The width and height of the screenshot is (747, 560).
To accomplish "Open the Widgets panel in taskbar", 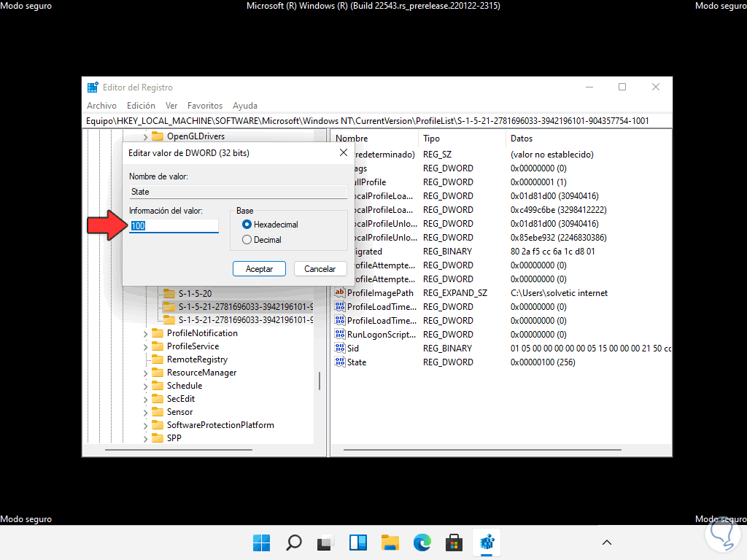I will tap(357, 542).
